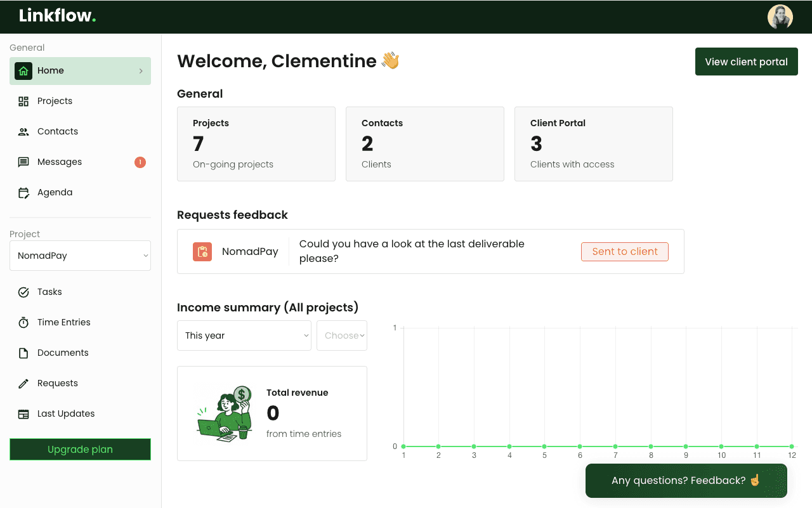
Task: Click the Sent to client status button
Action: 625,252
